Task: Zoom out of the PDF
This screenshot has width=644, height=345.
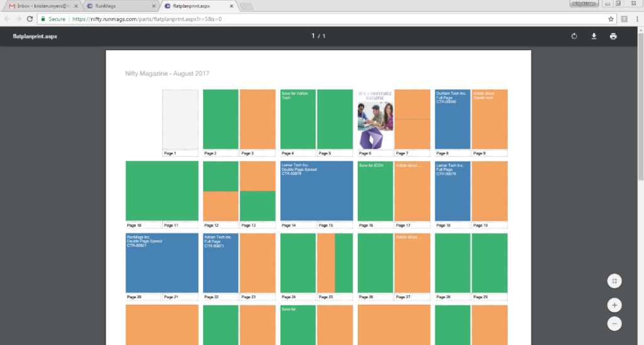Action: (x=614, y=324)
